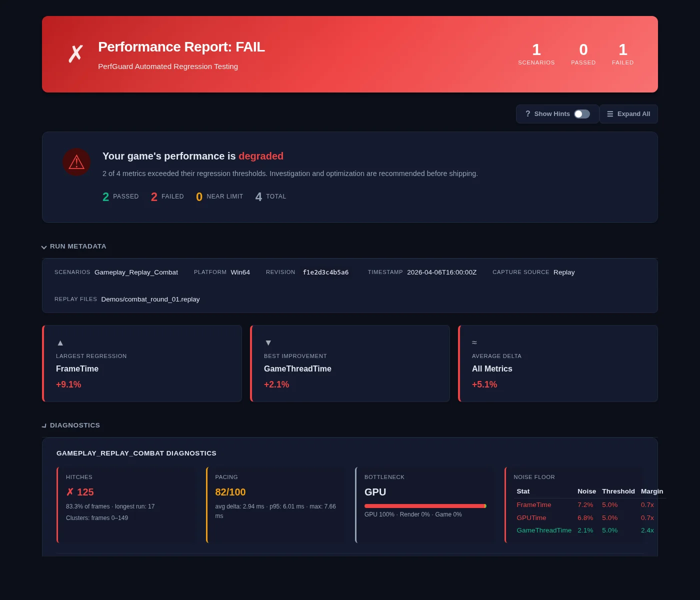Click Expand All to open every section
This screenshot has height=600, width=700.
pyautogui.click(x=628, y=114)
